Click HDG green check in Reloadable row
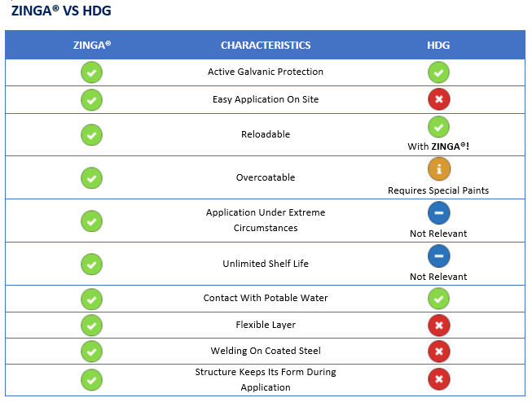 (438, 127)
